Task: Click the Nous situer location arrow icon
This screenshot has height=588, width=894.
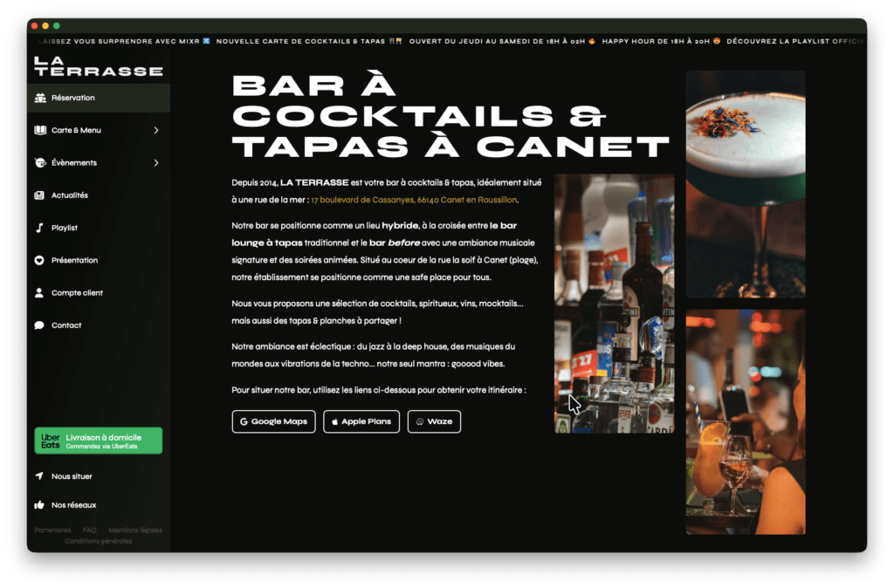Action: [x=38, y=475]
